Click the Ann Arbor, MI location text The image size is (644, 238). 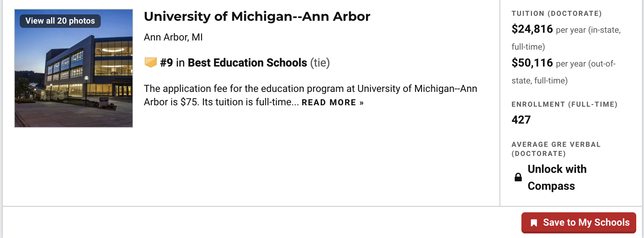173,37
